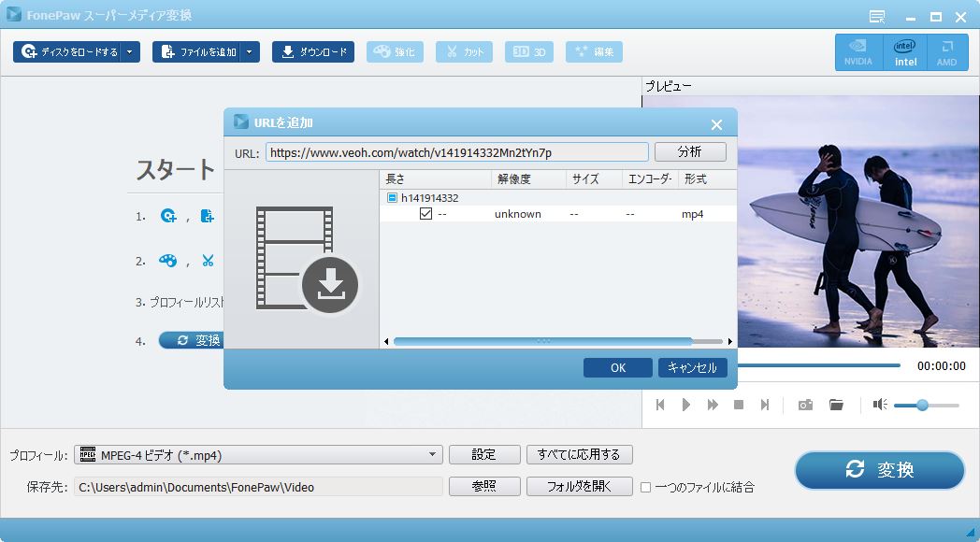The height and width of the screenshot is (542, 980).
Task: Click the volume slider handle
Action: (x=922, y=406)
